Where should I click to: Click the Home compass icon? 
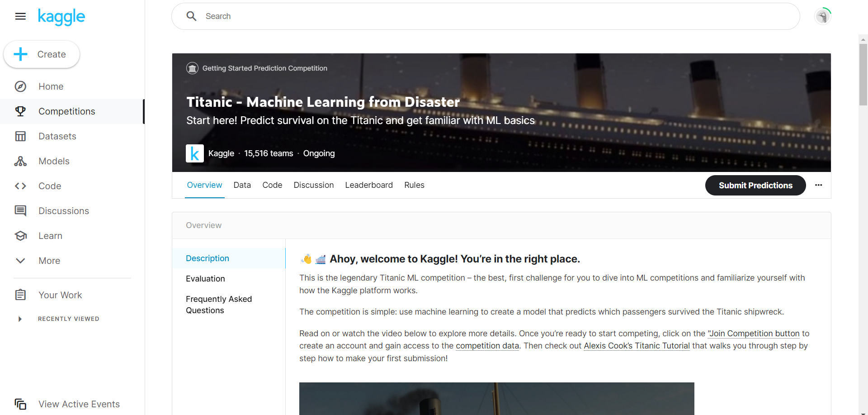tap(20, 86)
